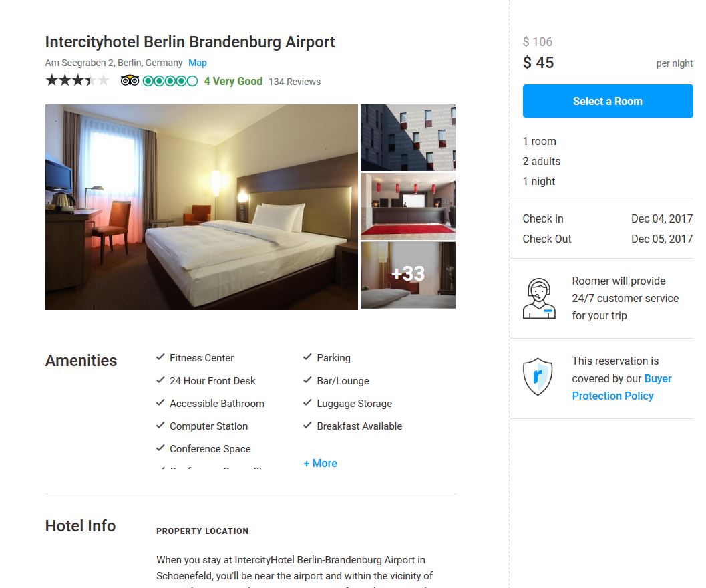706x588 pixels.
Task: Click the Bar/Lounge checkmark icon
Action: point(307,380)
